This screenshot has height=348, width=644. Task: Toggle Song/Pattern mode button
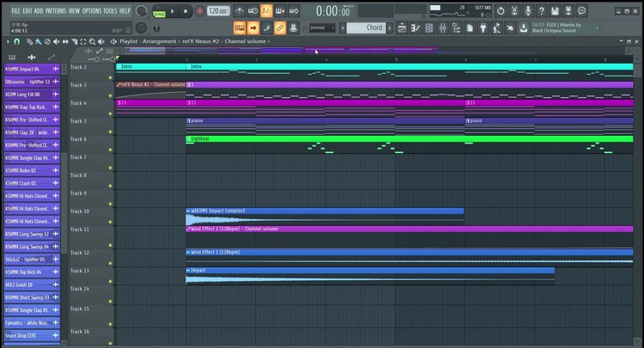point(160,12)
